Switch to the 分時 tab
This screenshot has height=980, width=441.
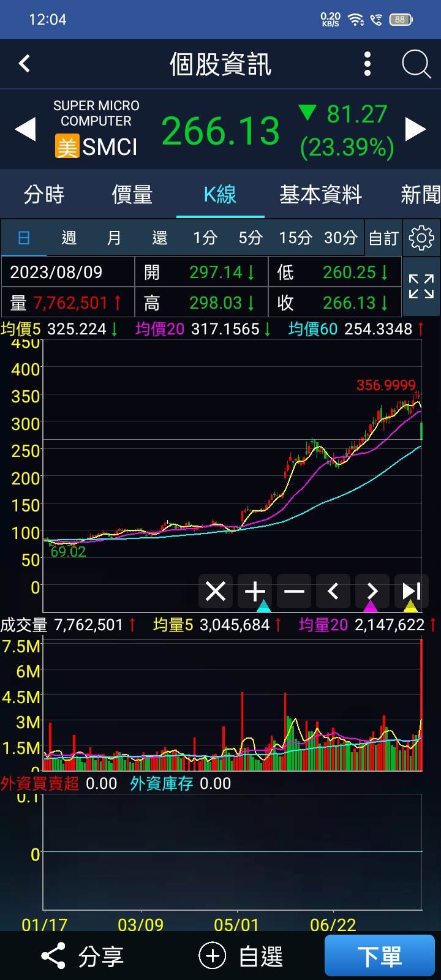pos(44,195)
